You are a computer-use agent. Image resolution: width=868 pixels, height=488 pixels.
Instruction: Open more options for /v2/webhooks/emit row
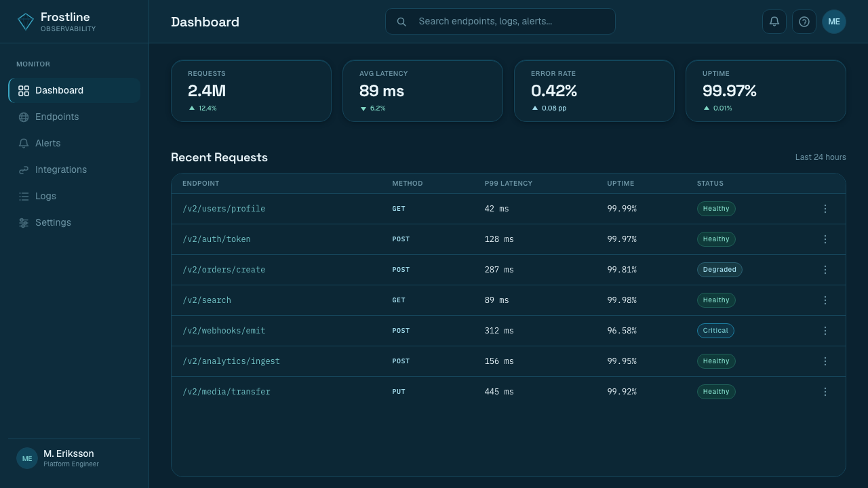click(825, 331)
